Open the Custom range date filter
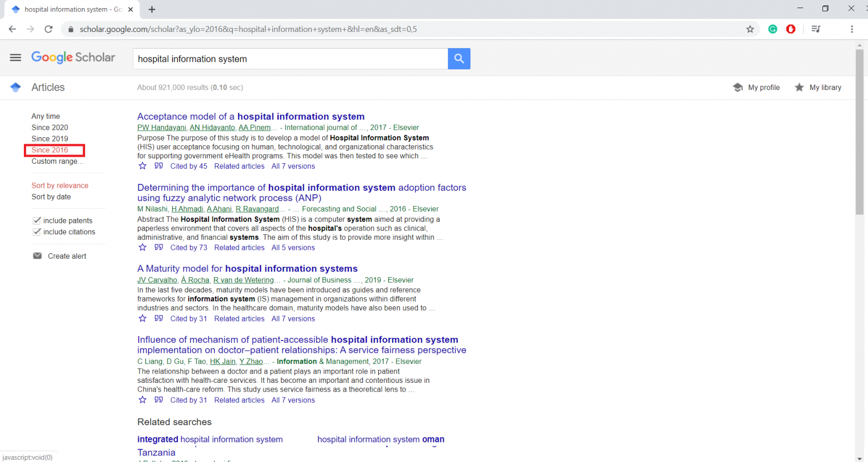 tap(56, 161)
